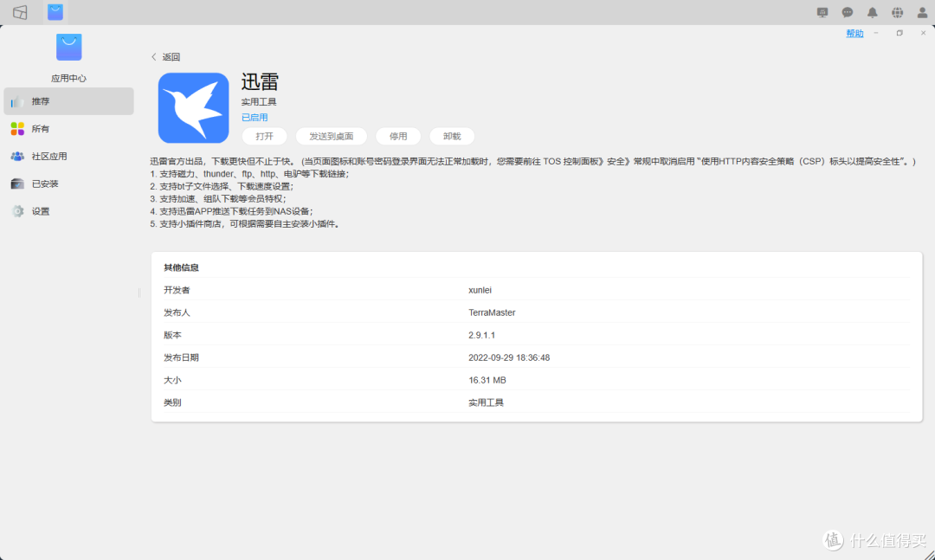Click the 应用中心 sidebar title text

pyautogui.click(x=68, y=78)
